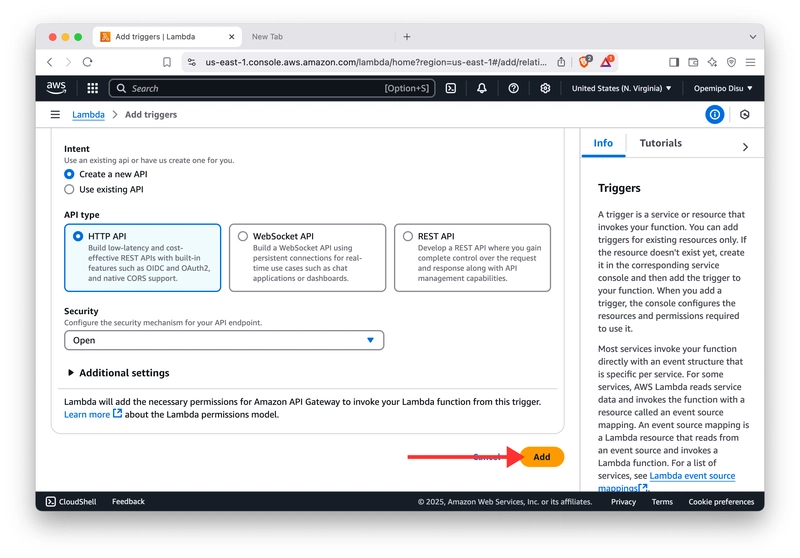Screen dimensions: 800x558
Task: Open the Learn more permissions link
Action: click(88, 414)
